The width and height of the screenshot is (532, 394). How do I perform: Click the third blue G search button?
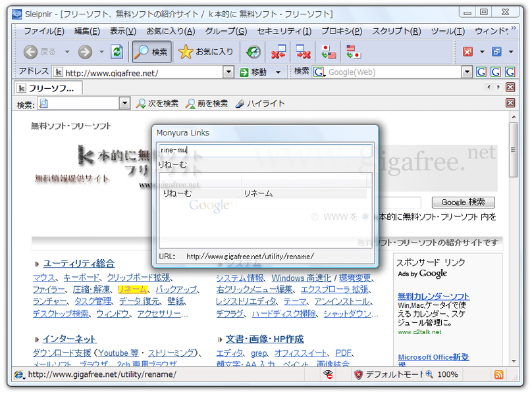tap(510, 72)
